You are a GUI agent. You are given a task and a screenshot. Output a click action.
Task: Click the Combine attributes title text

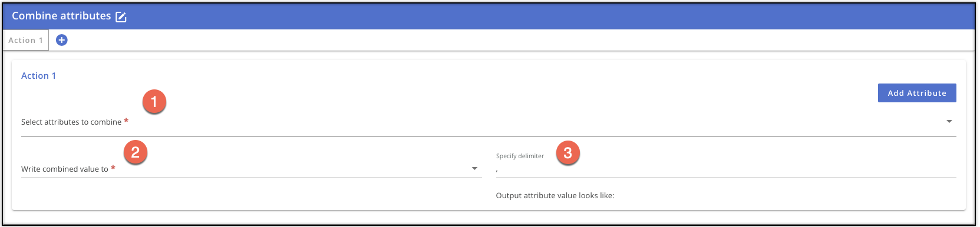61,16
